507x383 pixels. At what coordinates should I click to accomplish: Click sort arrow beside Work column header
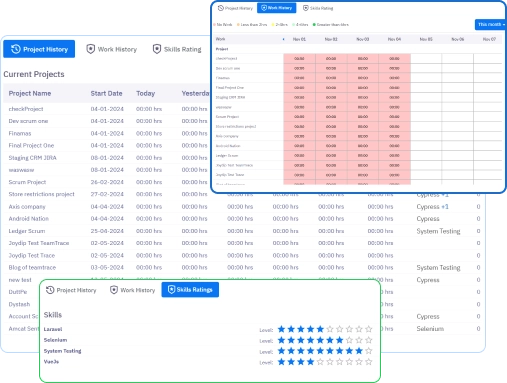click(x=283, y=39)
